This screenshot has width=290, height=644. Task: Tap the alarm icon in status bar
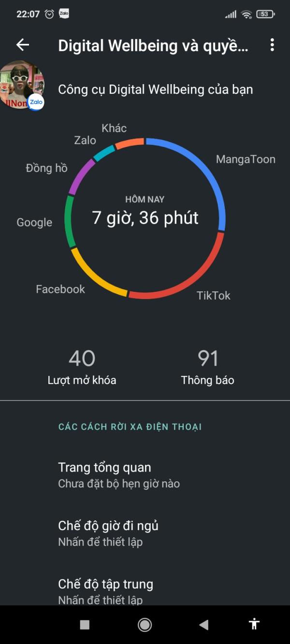point(49,14)
